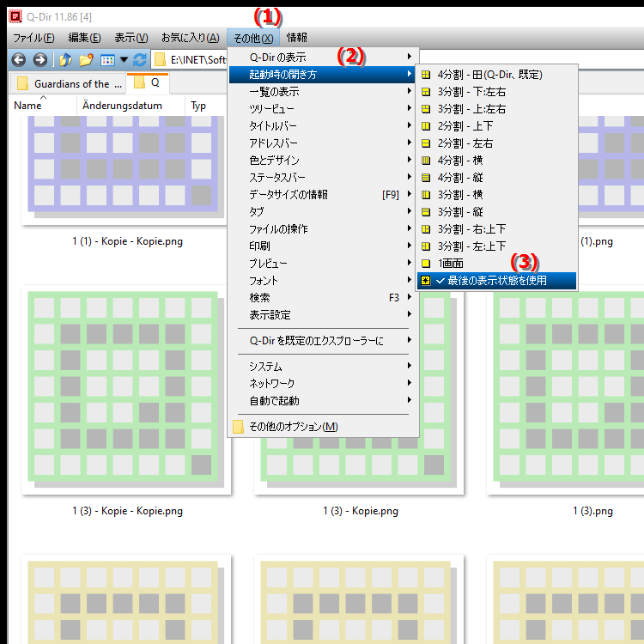Expand the Q-Dir の表示 submenu
This screenshot has height=644, width=644.
tap(324, 57)
